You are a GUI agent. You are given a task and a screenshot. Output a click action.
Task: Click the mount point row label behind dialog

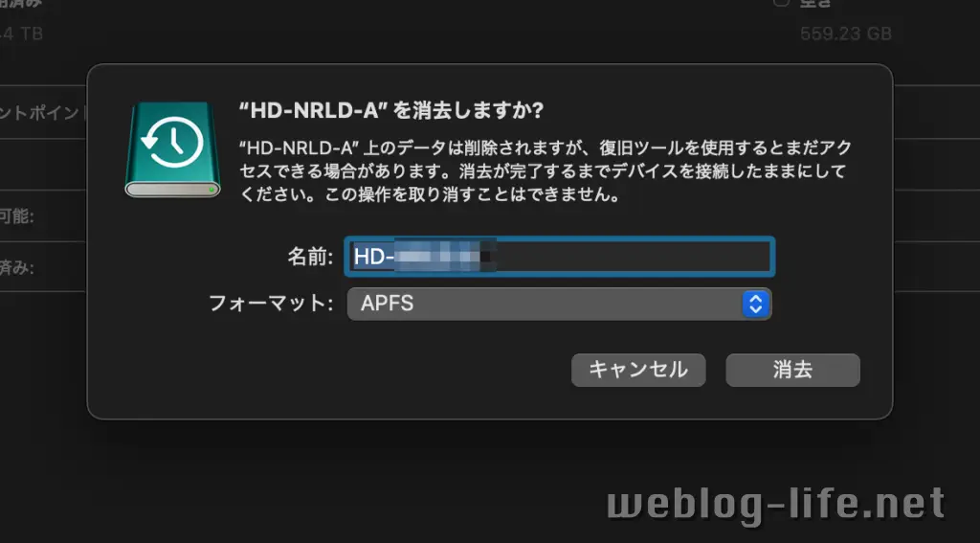[x=42, y=113]
